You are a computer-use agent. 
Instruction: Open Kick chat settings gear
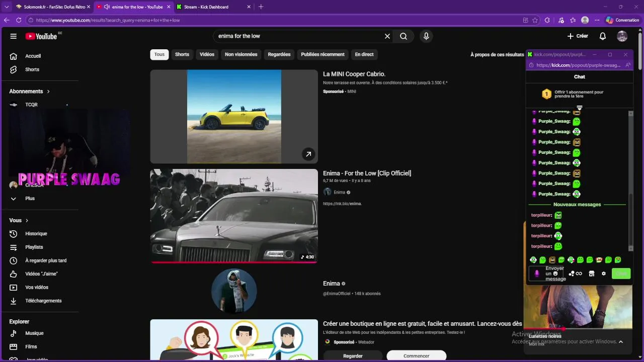click(604, 274)
